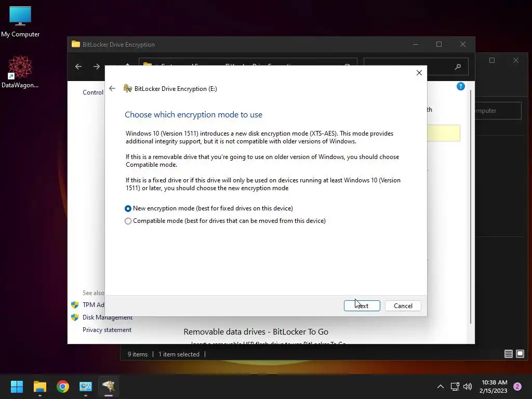532x399 pixels.
Task: Click the shield icon beside TPM Administration
Action: point(75,304)
